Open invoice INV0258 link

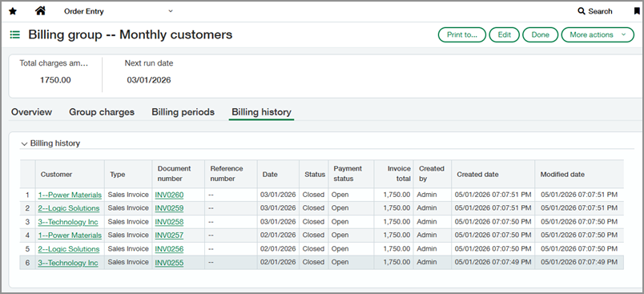point(169,222)
